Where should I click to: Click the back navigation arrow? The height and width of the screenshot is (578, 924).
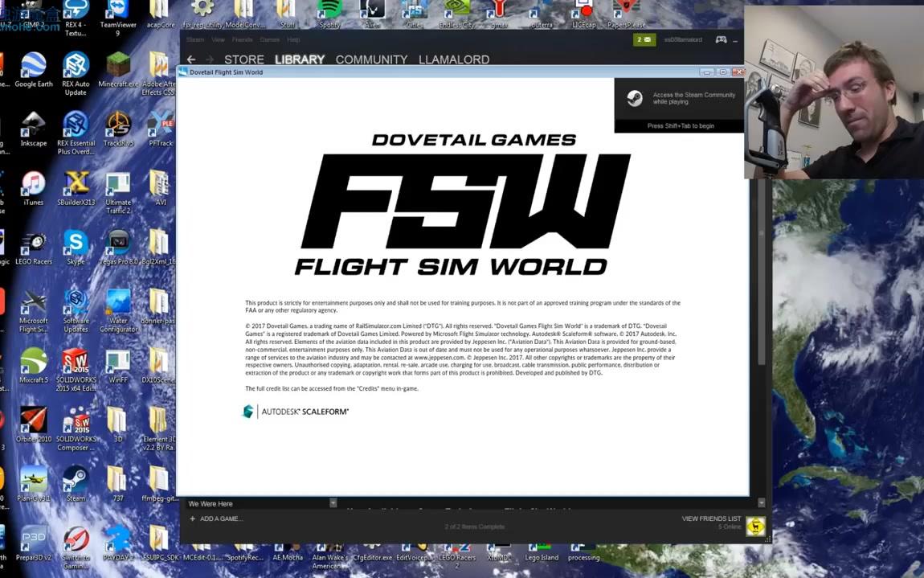pyautogui.click(x=190, y=59)
